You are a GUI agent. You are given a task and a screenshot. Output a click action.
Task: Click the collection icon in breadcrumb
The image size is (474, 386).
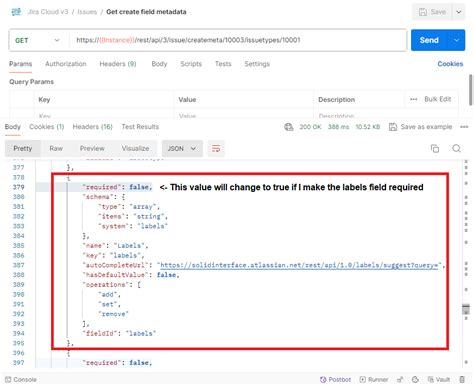16,12
